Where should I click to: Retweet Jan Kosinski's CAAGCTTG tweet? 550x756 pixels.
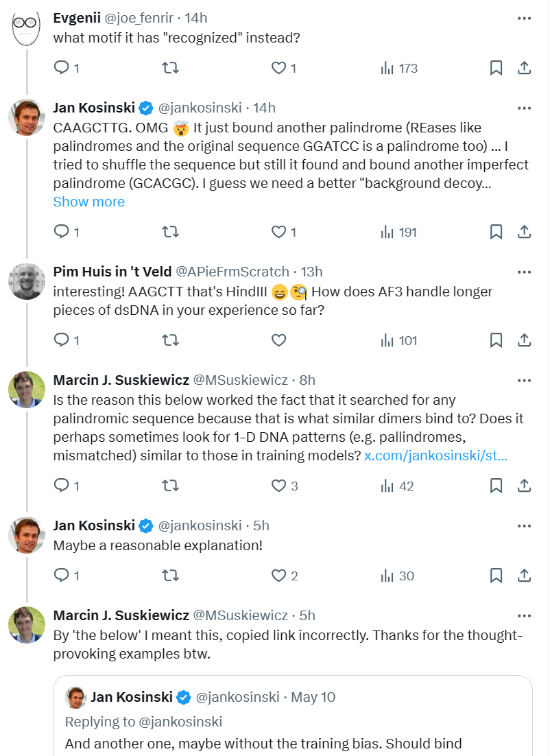[x=170, y=232]
